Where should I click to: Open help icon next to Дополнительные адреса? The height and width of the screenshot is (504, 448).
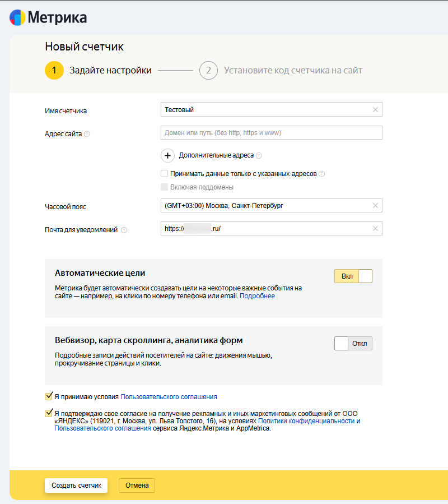(x=259, y=155)
